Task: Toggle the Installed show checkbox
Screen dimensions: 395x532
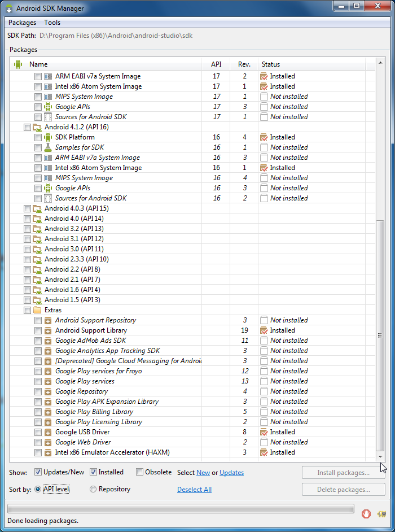Action: (93, 472)
